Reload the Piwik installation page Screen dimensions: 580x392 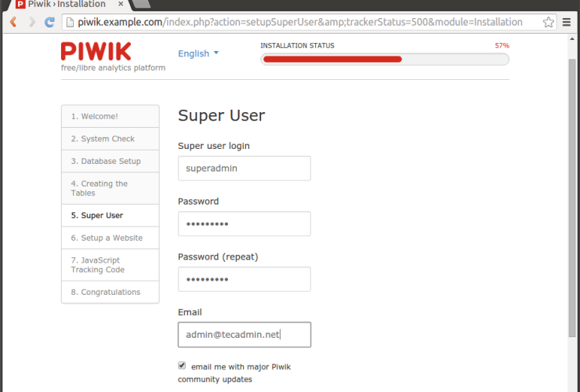[x=50, y=22]
